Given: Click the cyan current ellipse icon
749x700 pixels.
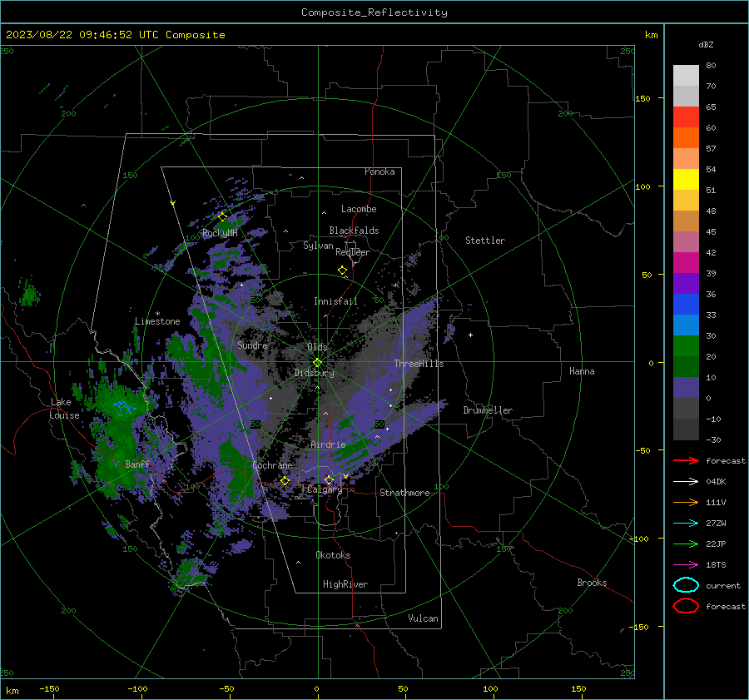Looking at the screenshot, I should click(x=686, y=585).
